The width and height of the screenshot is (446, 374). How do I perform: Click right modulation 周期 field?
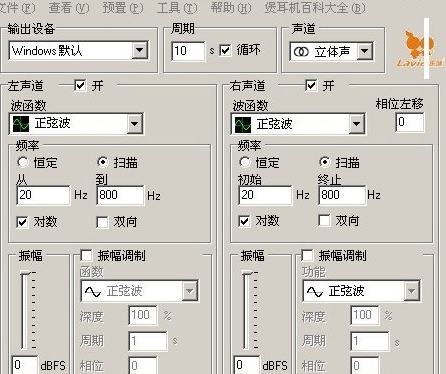pos(370,341)
